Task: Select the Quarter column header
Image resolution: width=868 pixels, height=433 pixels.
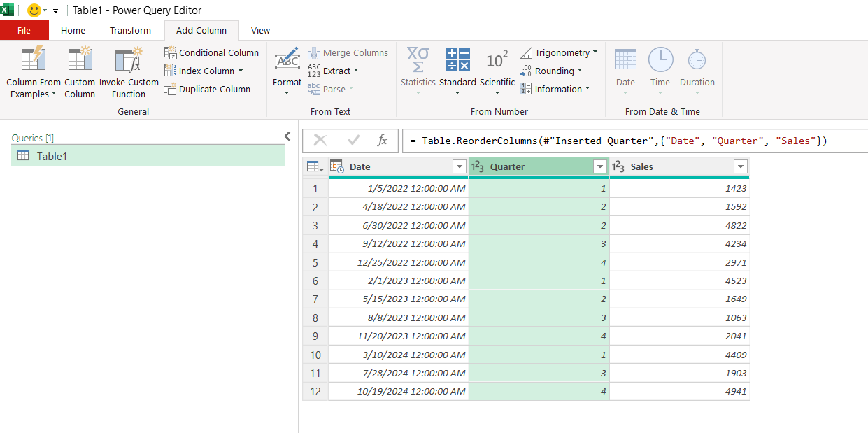Action: pyautogui.click(x=539, y=166)
